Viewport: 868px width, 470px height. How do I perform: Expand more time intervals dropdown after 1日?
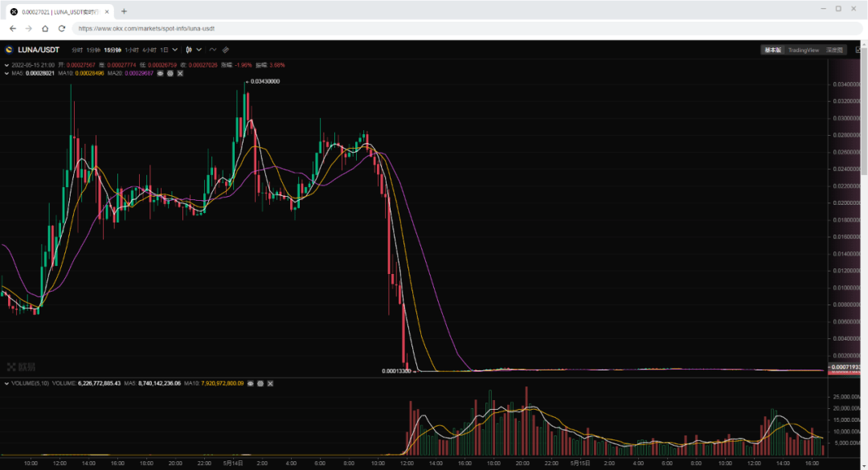pyautogui.click(x=175, y=50)
